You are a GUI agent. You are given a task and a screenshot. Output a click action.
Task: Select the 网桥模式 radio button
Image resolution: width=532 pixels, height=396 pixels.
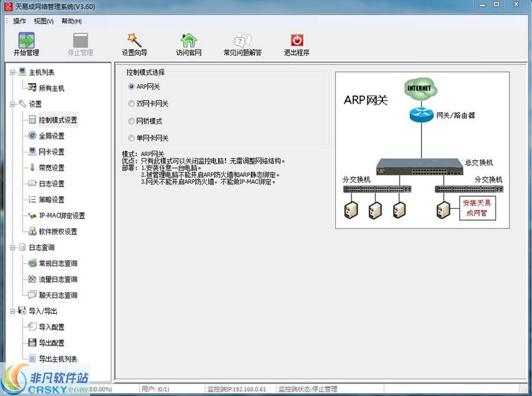point(132,121)
